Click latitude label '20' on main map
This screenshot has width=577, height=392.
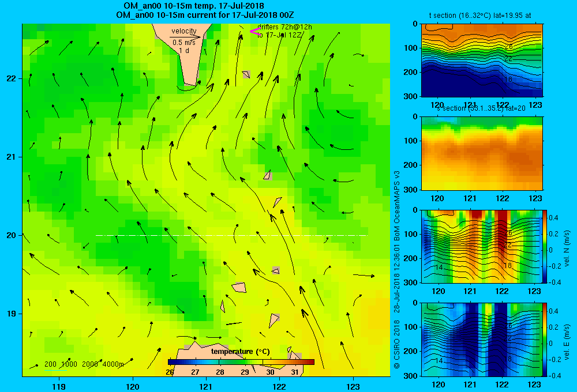coord(11,235)
